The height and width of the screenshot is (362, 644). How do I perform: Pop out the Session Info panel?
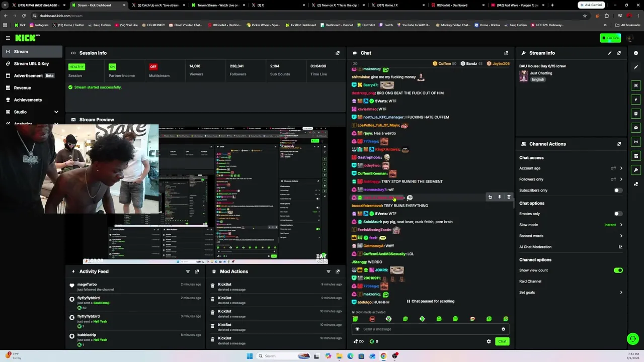(338, 53)
